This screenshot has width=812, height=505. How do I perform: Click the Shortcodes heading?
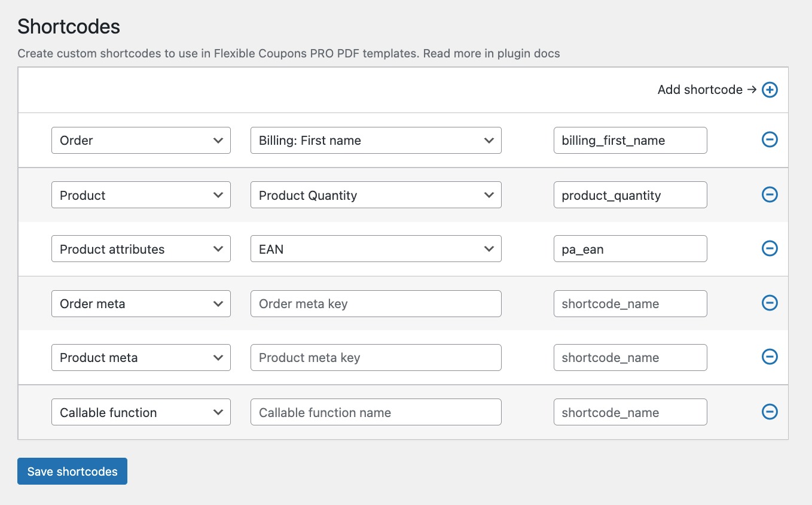pos(69,26)
